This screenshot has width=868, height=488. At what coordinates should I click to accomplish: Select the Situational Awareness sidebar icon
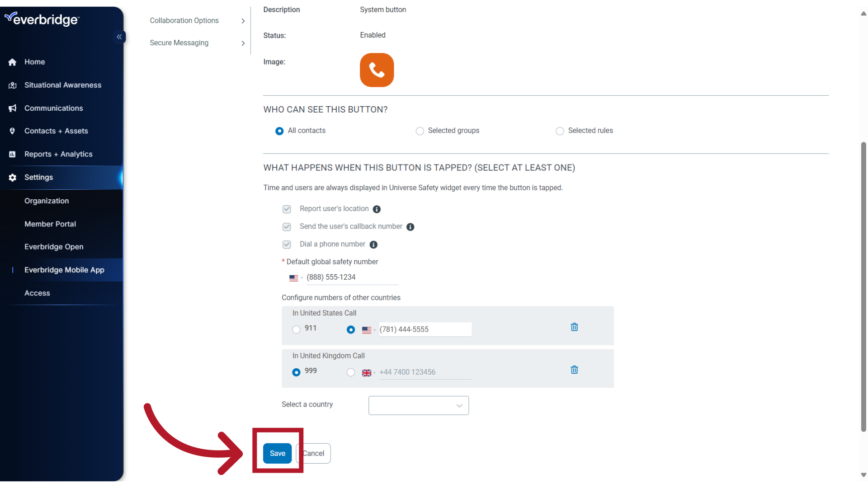tap(12, 85)
